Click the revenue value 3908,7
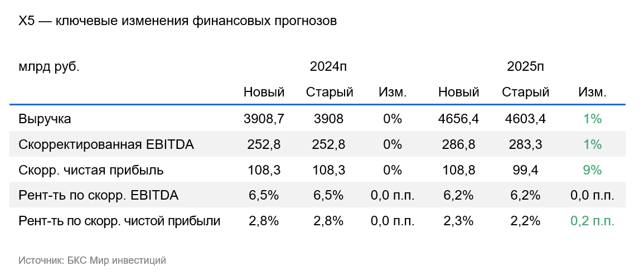644x276 pixels. point(264,119)
